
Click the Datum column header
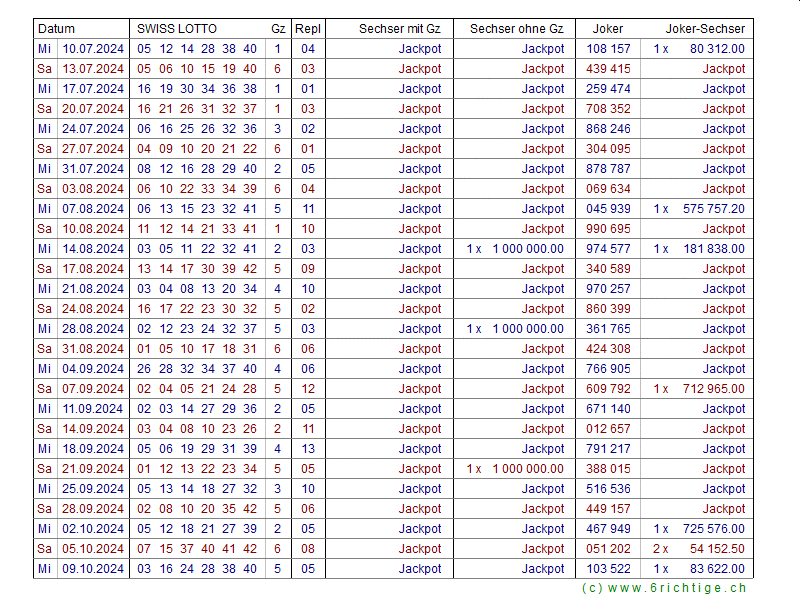point(57,29)
